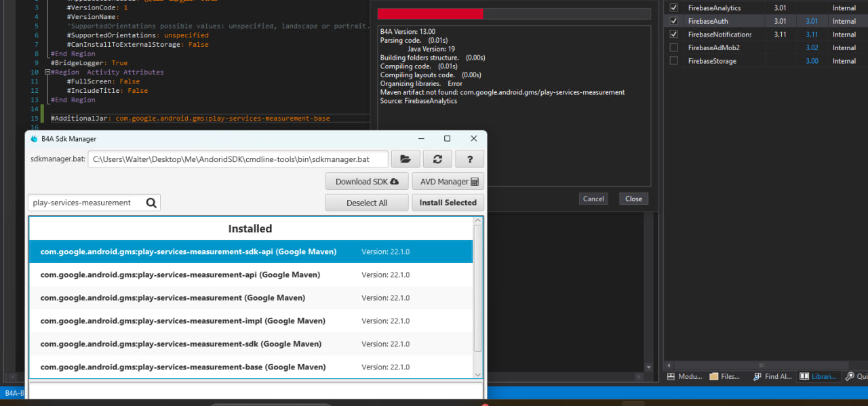Screen dimensions: 868x406
Task: Select play-services-measurement (Google Maven) row
Action: 251,298
